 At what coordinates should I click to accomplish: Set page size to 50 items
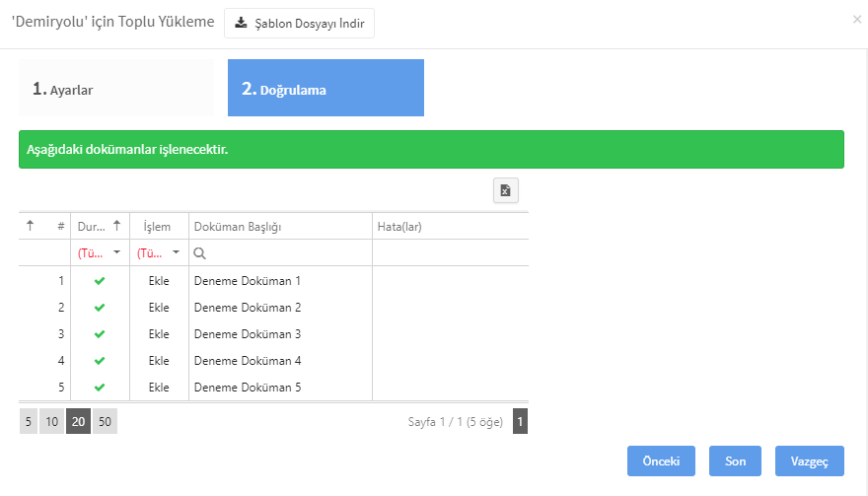105,421
